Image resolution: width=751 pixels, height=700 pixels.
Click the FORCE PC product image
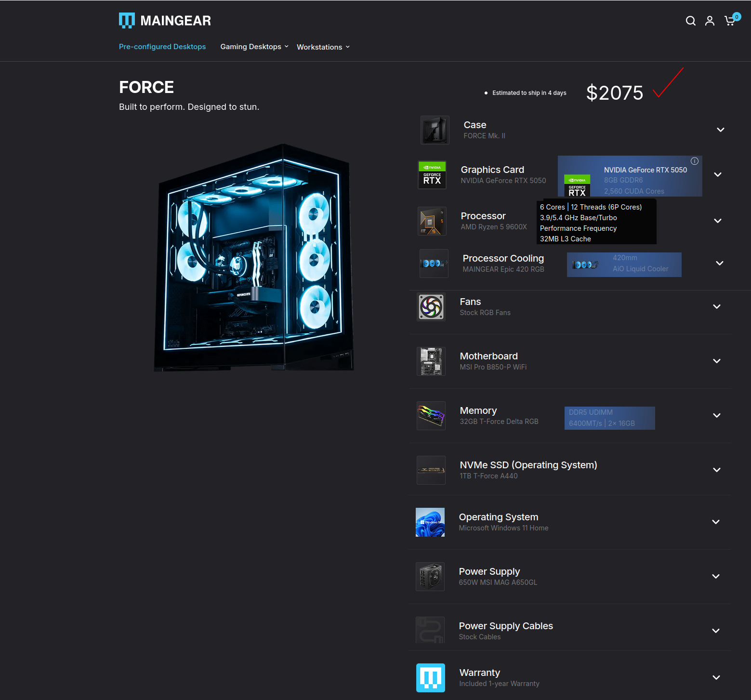[254, 258]
